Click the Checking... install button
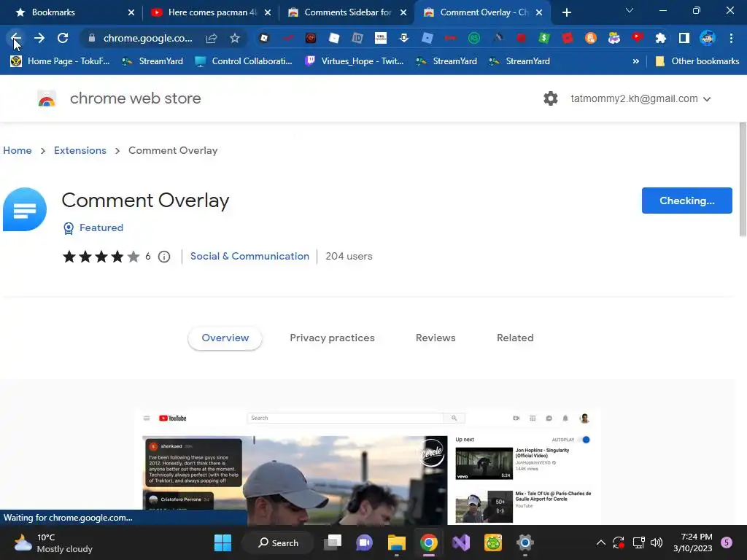Viewport: 747px width, 560px height. (x=686, y=201)
